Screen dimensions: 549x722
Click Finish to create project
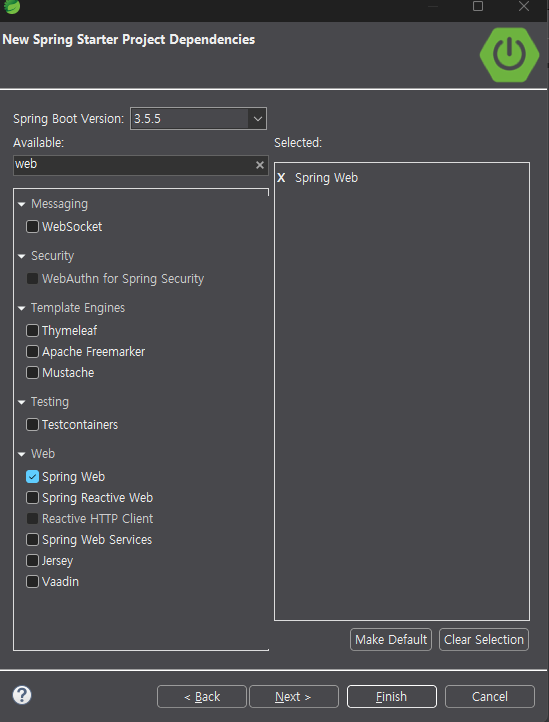coord(391,697)
